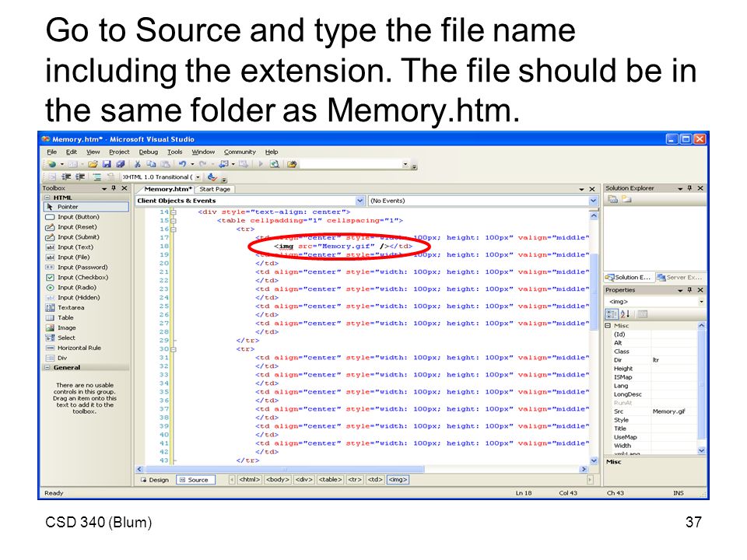
Task: Open the Project menu
Action: [119, 152]
